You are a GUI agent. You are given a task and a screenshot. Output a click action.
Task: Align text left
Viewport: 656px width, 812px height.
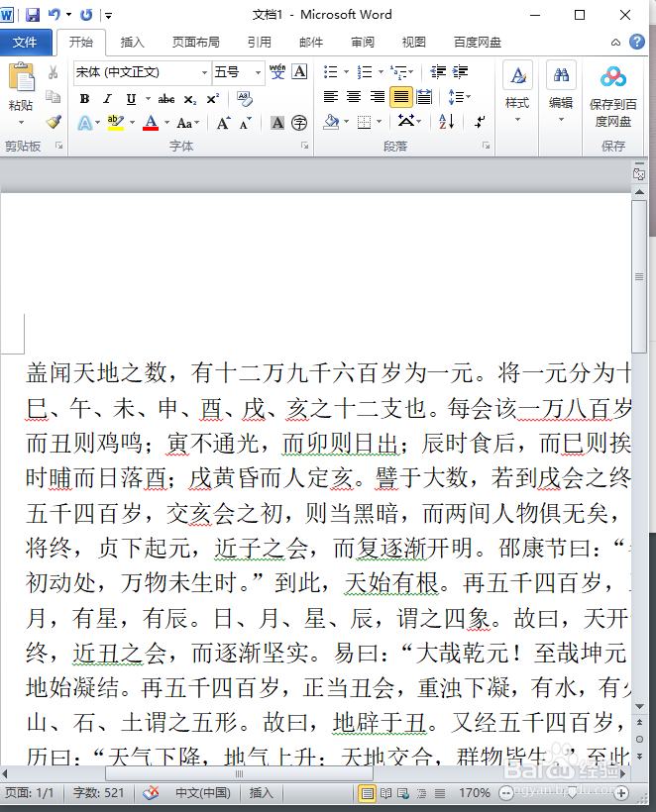pyautogui.click(x=331, y=97)
